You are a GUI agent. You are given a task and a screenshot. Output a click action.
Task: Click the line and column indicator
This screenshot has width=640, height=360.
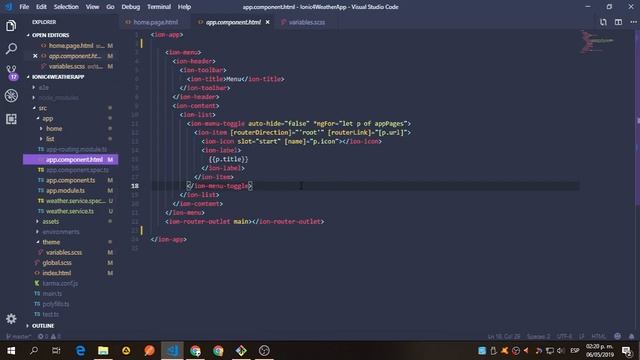coord(504,336)
